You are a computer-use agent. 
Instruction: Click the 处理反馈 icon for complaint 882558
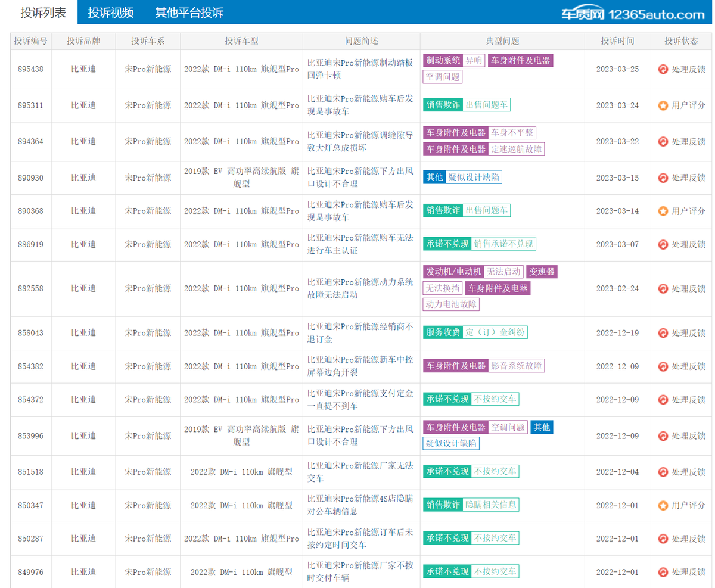663,288
